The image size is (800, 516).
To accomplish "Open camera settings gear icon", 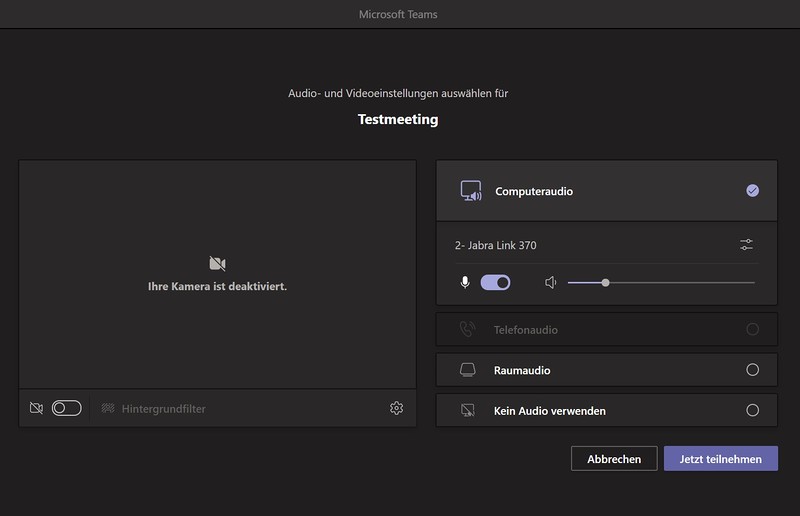I will (x=397, y=408).
